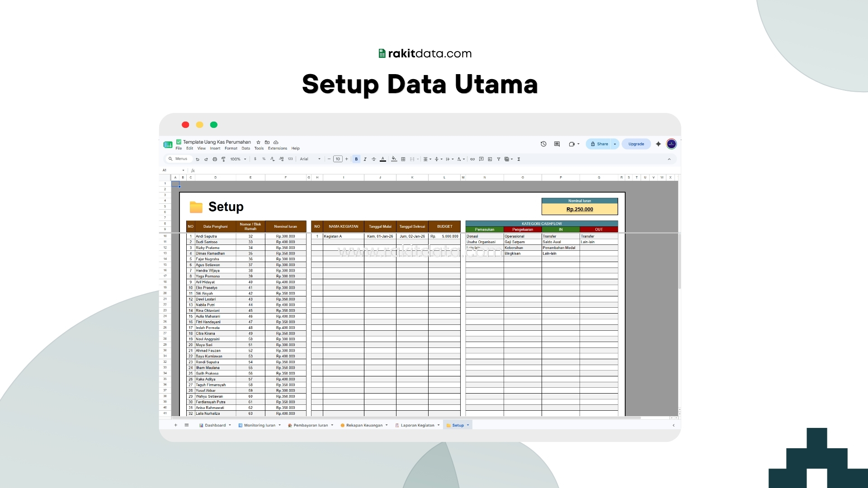Undo the last action
The height and width of the screenshot is (488, 868).
click(198, 159)
